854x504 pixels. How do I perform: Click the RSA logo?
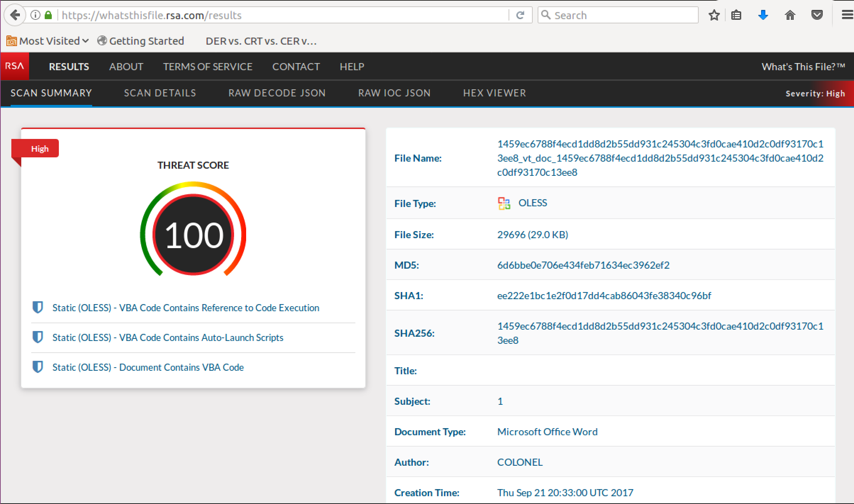click(x=15, y=66)
